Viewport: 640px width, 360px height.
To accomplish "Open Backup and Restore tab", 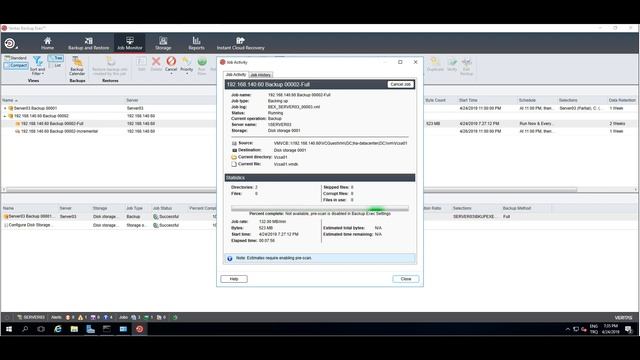I will point(89,43).
